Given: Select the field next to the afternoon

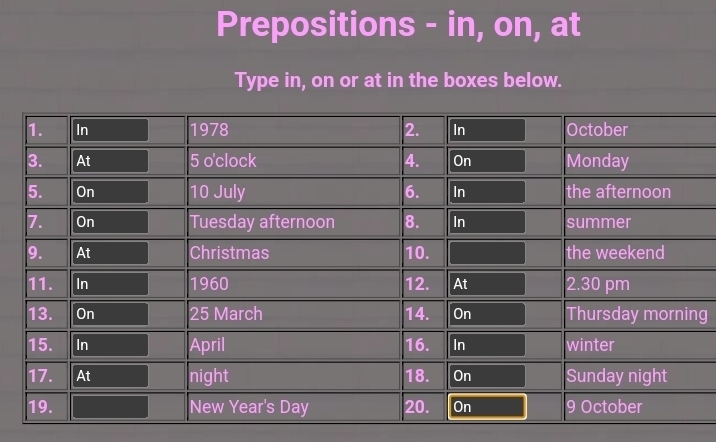Looking at the screenshot, I should [x=487, y=192].
